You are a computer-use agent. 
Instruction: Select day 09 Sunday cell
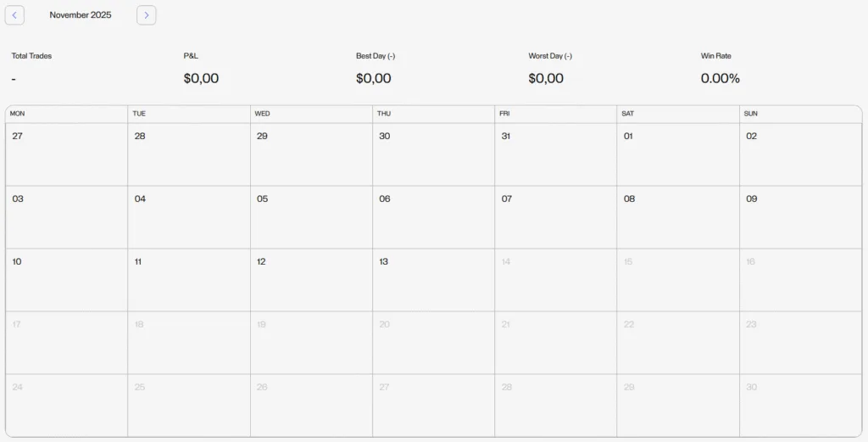point(800,217)
